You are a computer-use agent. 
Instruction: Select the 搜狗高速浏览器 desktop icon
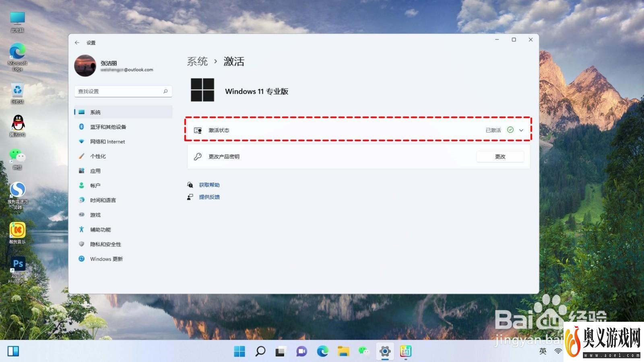tap(17, 195)
